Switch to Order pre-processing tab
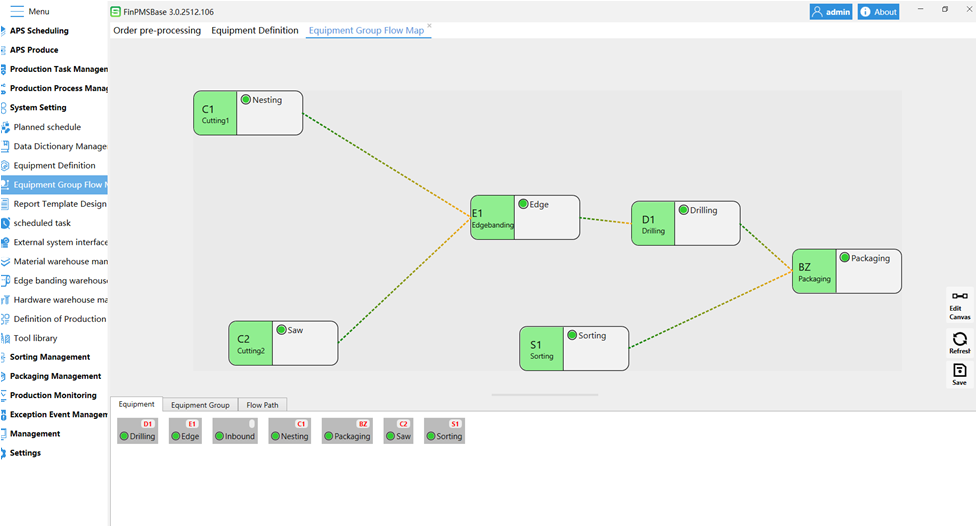The height and width of the screenshot is (527, 977). point(157,31)
